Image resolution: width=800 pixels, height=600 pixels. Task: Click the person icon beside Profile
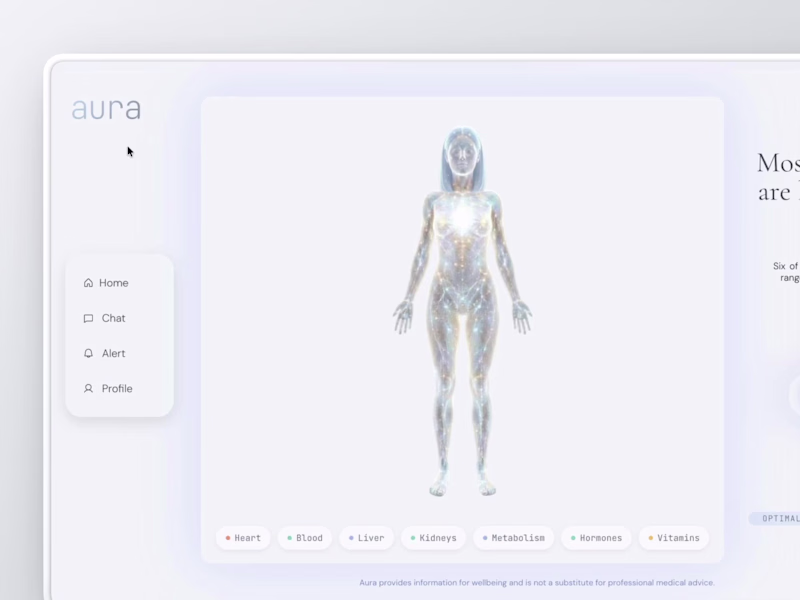88,388
